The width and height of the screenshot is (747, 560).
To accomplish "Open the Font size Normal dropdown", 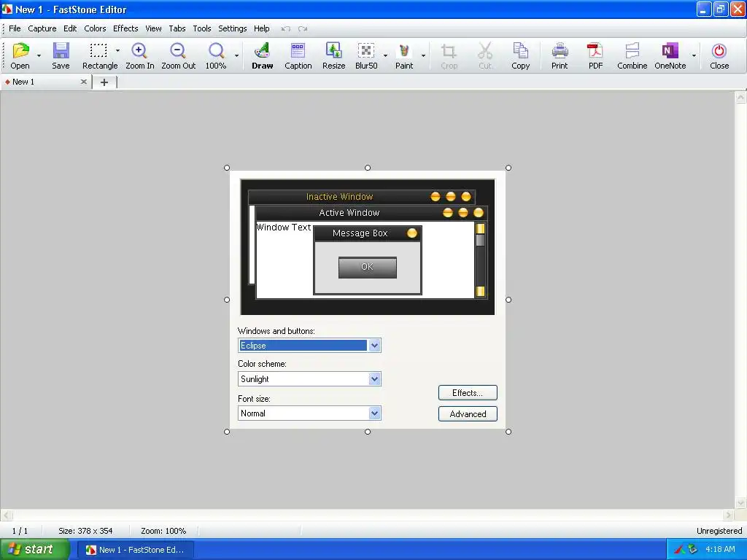I will tap(374, 413).
